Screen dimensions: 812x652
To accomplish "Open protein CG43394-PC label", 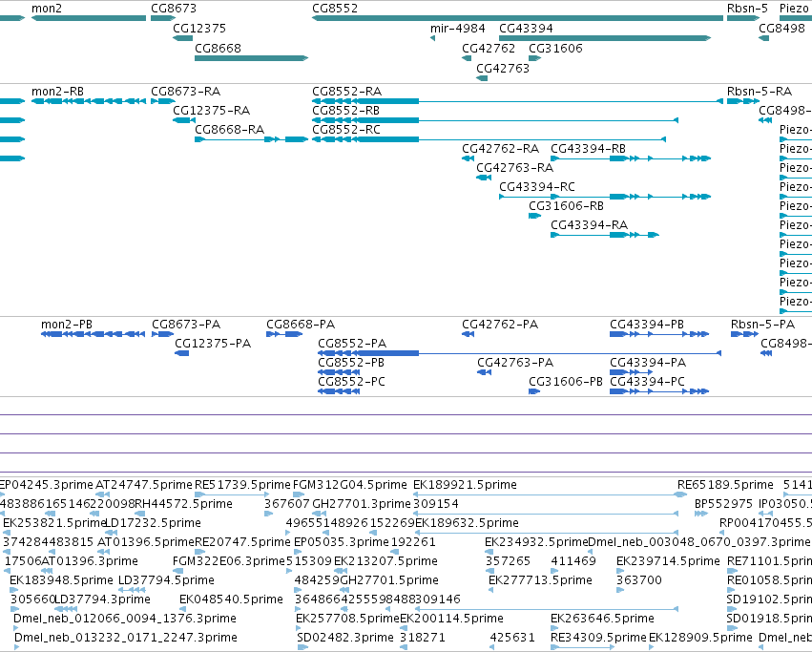I will click(647, 382).
